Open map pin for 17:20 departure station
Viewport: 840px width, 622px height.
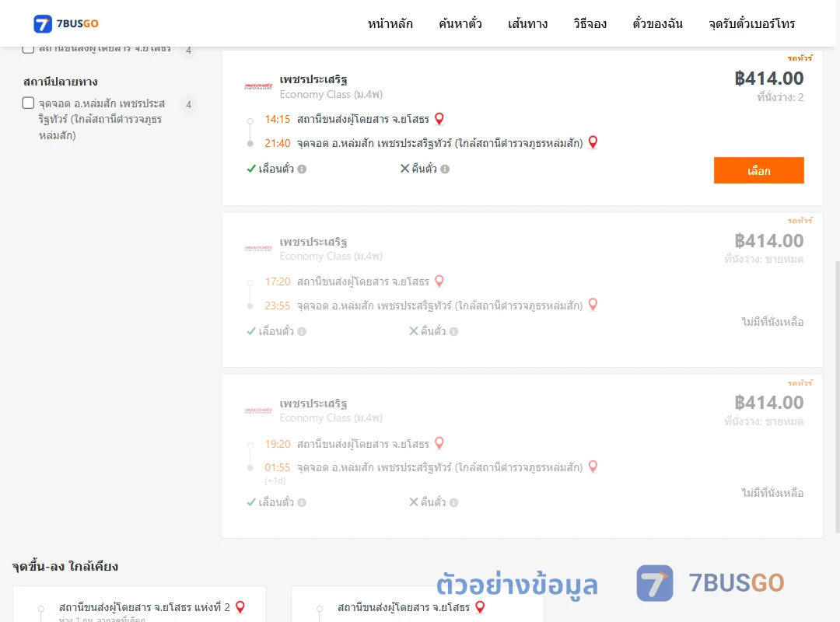[x=439, y=281]
